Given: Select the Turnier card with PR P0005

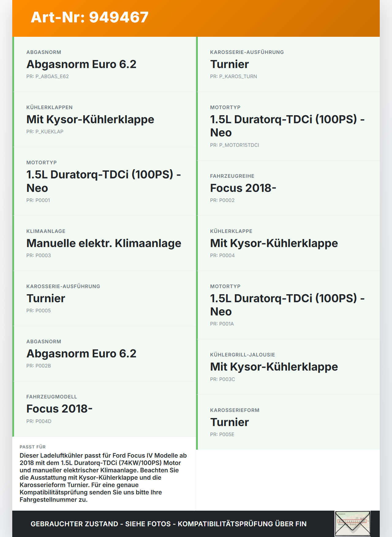Looking at the screenshot, I should tap(105, 298).
